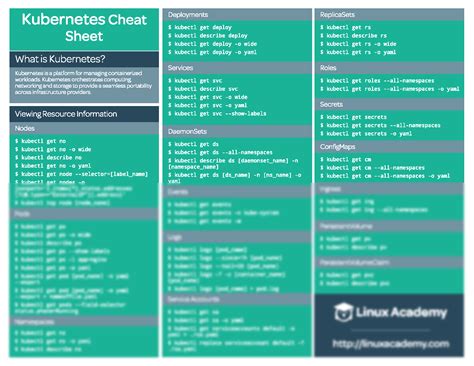Select the What is Kubernetes? heading
Viewport: 474px width, 366px height.
pos(60,59)
